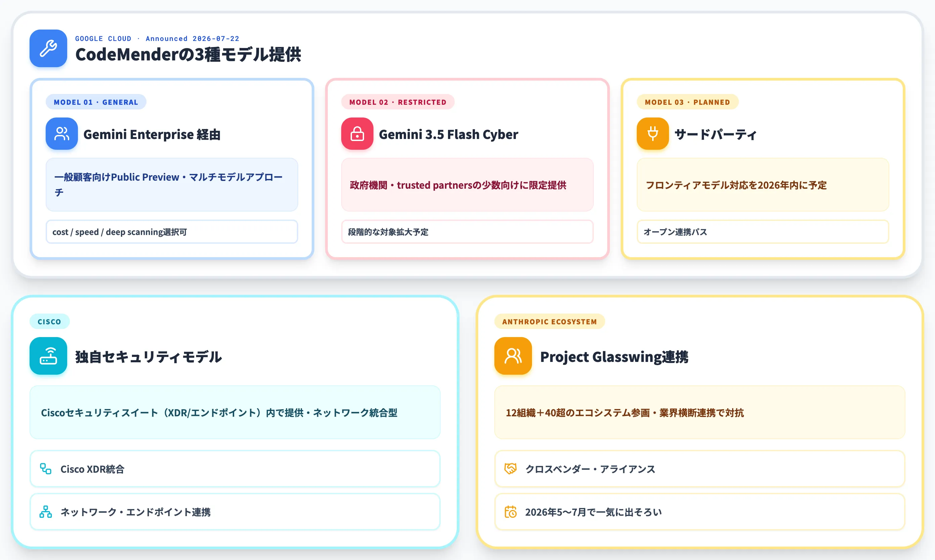Click the Gemini 3.5 Flash Cyber title
Viewport: 935px width, 560px height.
(448, 134)
